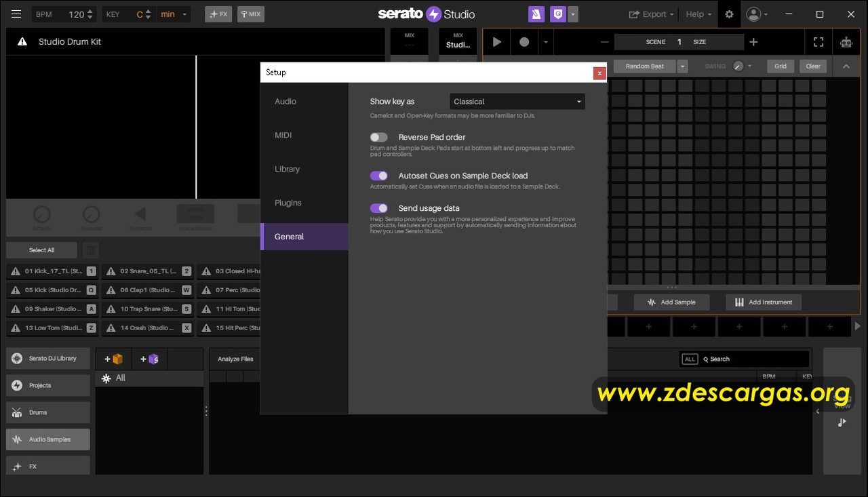868x497 pixels.
Task: Switch to Plugins tab in Setup
Action: [x=304, y=203]
